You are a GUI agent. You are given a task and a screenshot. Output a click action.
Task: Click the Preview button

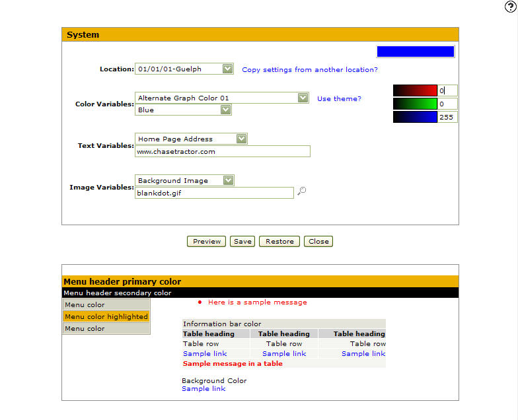click(x=207, y=242)
